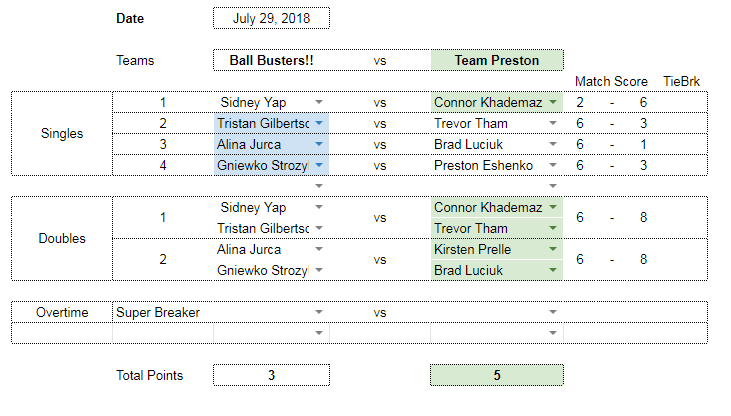Open the Brad Luciuk Singles 3 dropdown arrow
Image resolution: width=731 pixels, height=416 pixels.
click(553, 144)
